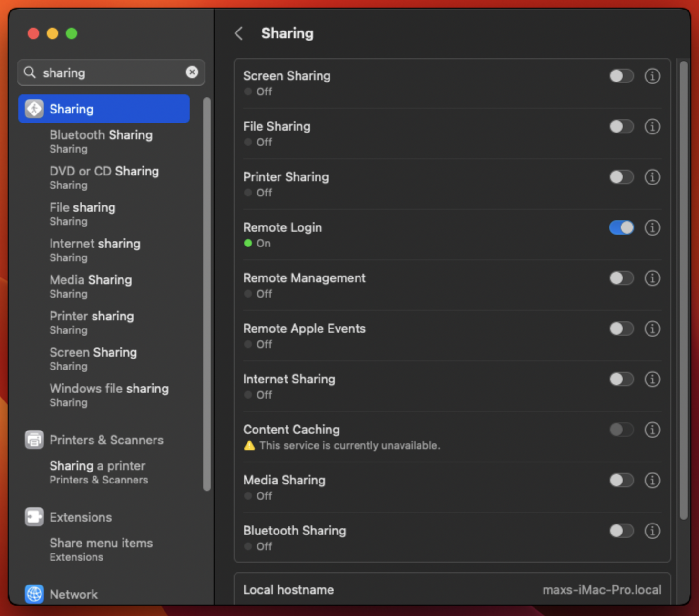This screenshot has width=699, height=616.
Task: Click the info icon next to Content Caching
Action: 652,430
